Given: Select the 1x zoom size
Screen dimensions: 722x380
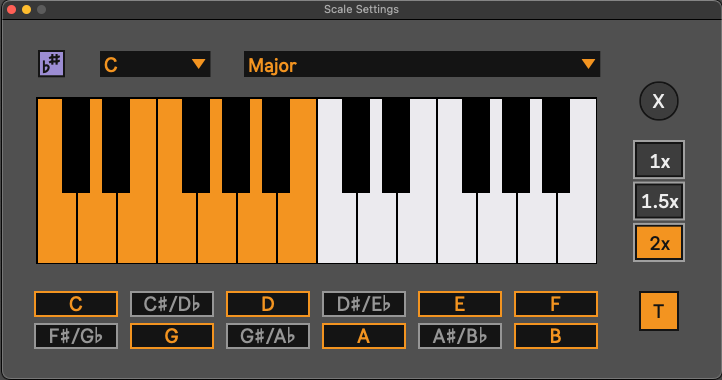Looking at the screenshot, I should (659, 160).
